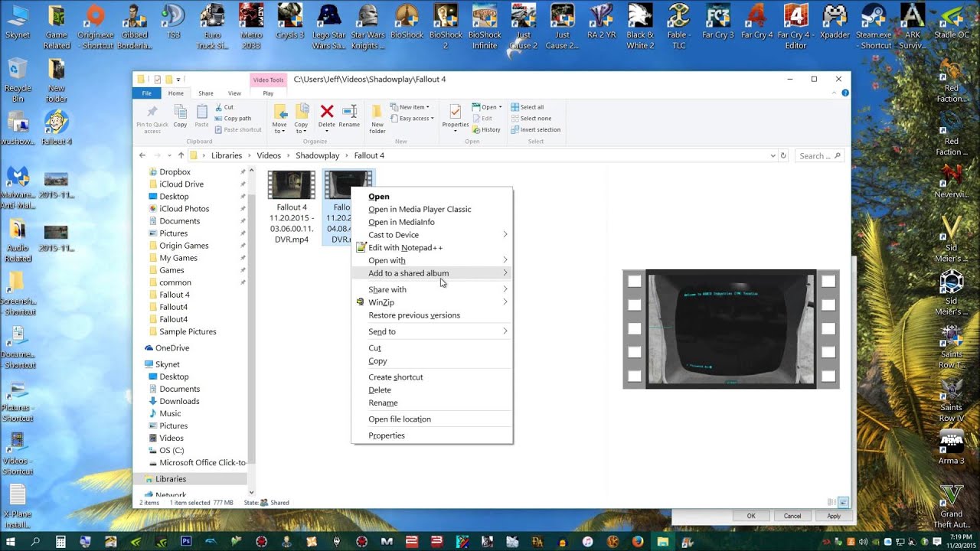Click Videos in the breadcrumb path
980x551 pixels.
269,155
